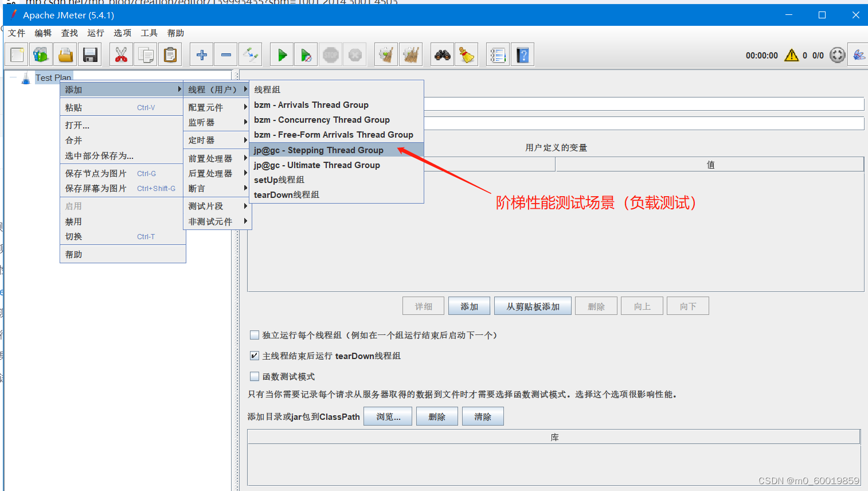
Task: Choose 保存节点为图片 in context menu
Action: tap(122, 173)
